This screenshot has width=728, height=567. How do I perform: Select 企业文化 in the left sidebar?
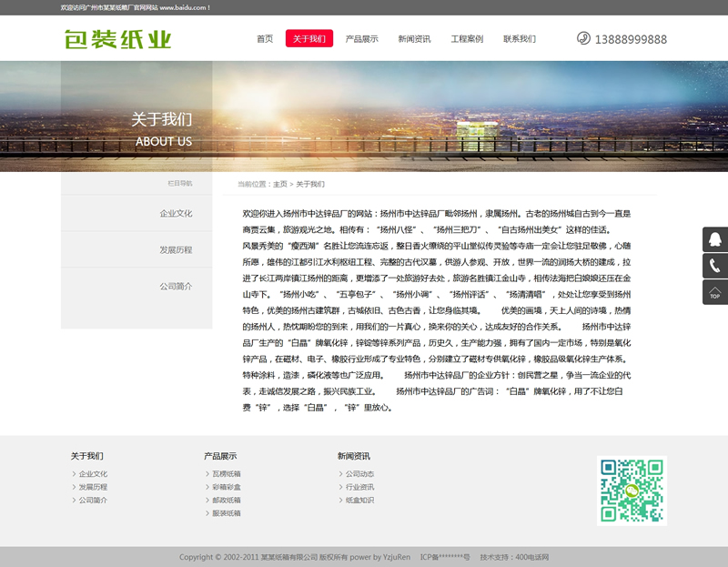click(176, 214)
